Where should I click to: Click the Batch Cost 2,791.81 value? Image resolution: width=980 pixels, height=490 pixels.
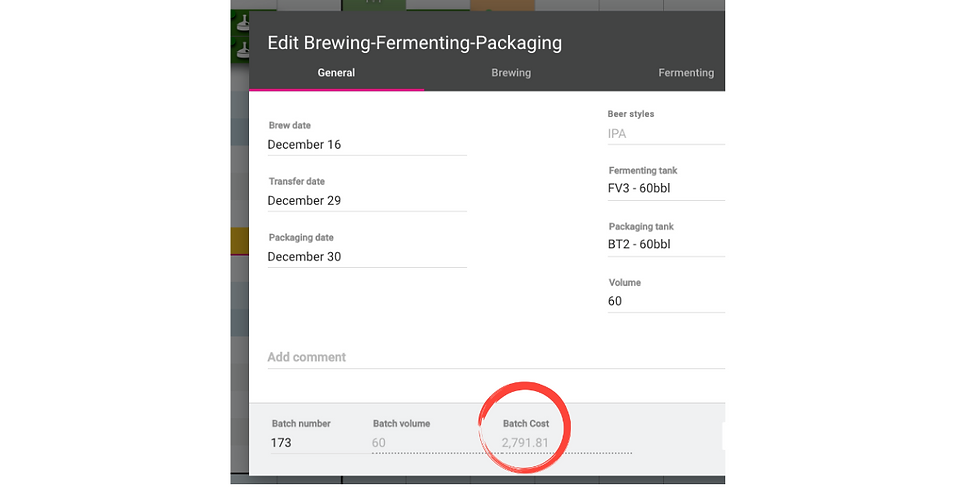pyautogui.click(x=526, y=443)
